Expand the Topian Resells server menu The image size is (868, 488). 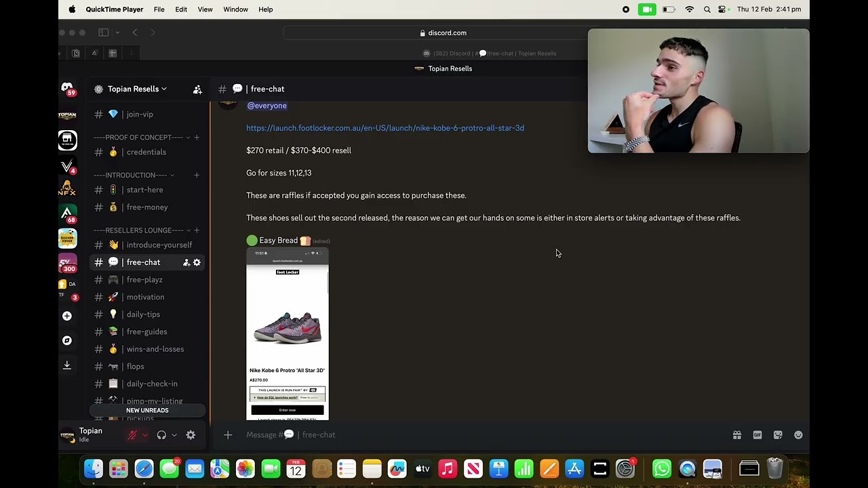[x=137, y=89]
